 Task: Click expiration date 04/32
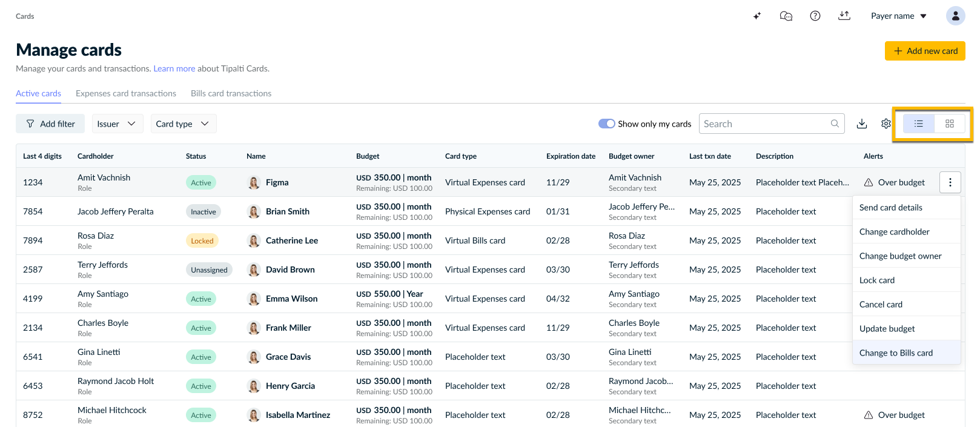[558, 299]
